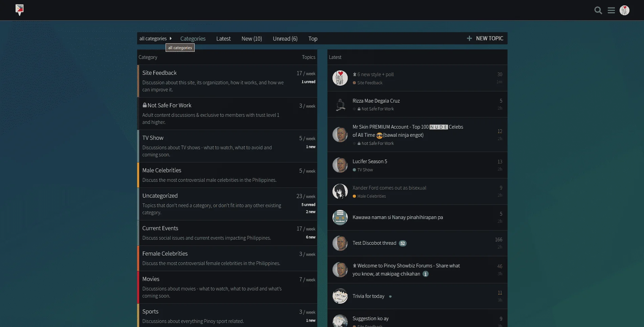This screenshot has width=644, height=327.
Task: Open Kawawa naman si Nanay topic
Action: coord(398,217)
